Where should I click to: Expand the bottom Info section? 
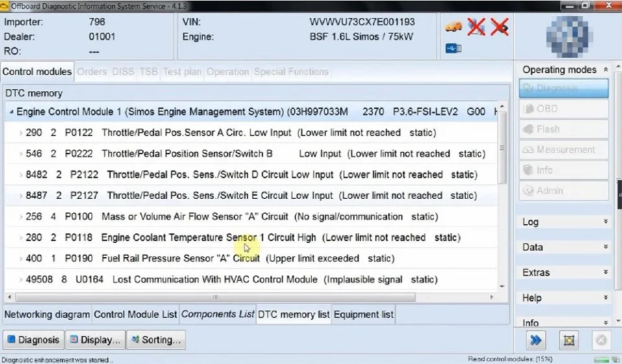pos(606,323)
